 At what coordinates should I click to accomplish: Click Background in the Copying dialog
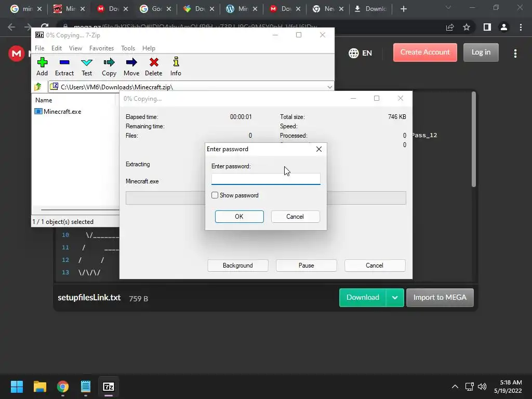coord(238,265)
